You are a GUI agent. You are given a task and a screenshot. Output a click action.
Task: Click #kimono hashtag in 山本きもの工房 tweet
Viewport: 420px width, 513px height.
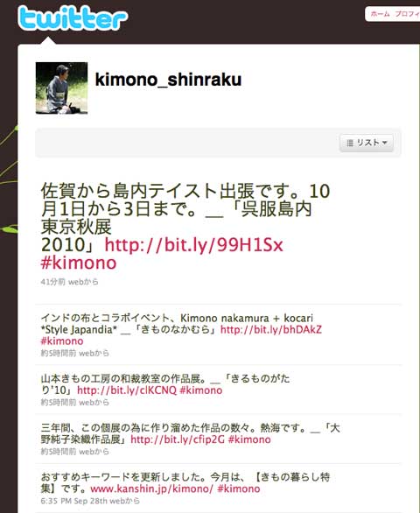click(x=201, y=390)
